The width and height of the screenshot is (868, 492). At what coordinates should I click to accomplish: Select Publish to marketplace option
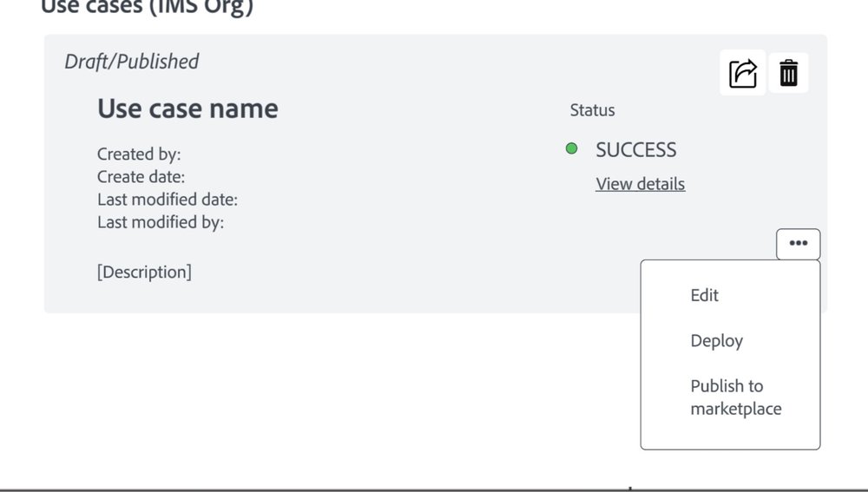736,397
